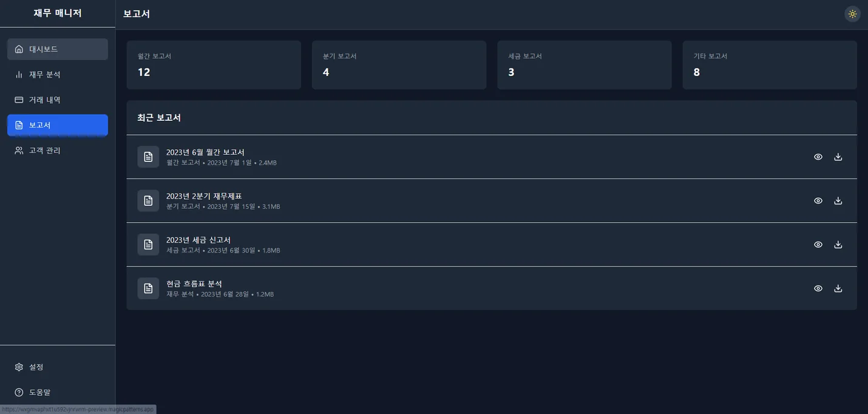
Task: Click the document icon of 현금 흐름표 분석
Action: point(148,288)
